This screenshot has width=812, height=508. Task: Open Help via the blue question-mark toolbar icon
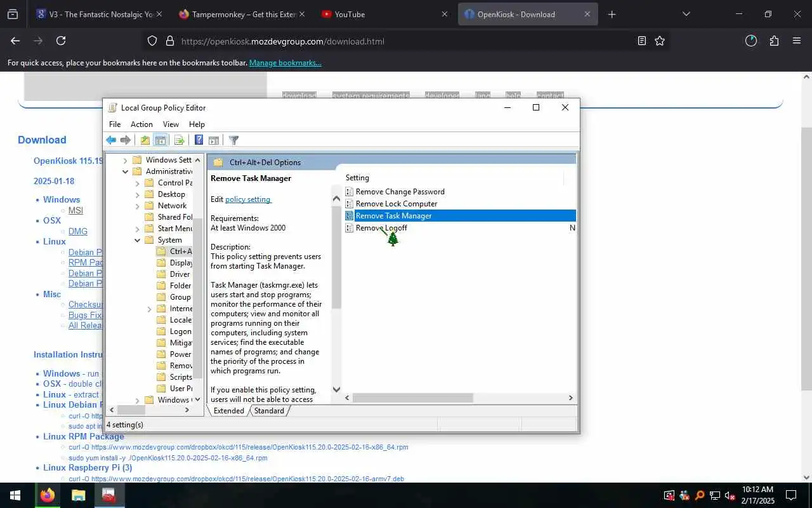(199, 140)
